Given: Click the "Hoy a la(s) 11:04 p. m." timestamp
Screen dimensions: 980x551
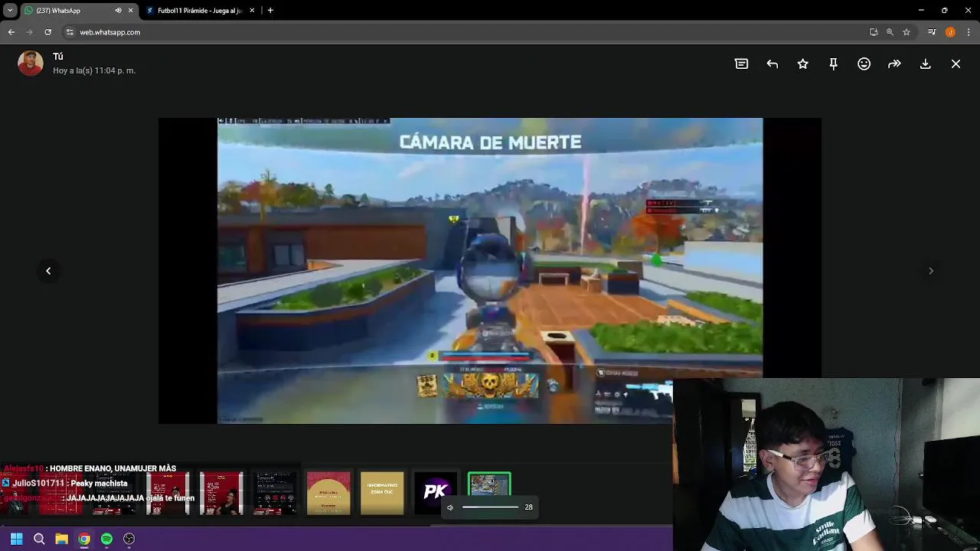Looking at the screenshot, I should click(94, 70).
